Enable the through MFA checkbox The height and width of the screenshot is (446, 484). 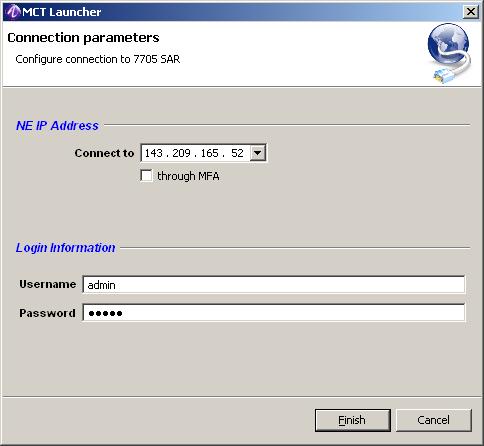coord(146,176)
